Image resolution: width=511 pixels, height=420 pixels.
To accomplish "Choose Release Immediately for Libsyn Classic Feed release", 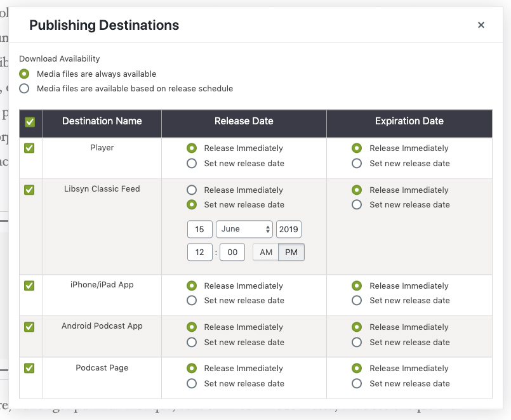I will [192, 190].
